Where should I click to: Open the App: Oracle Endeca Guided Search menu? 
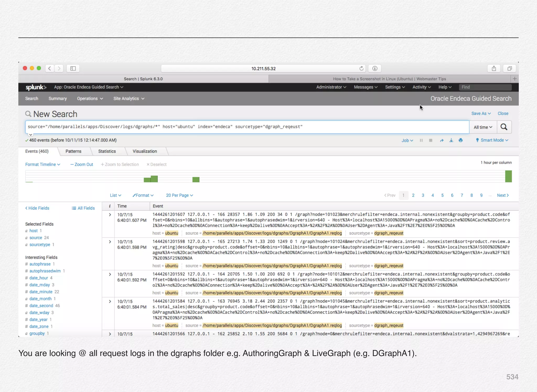click(x=89, y=87)
